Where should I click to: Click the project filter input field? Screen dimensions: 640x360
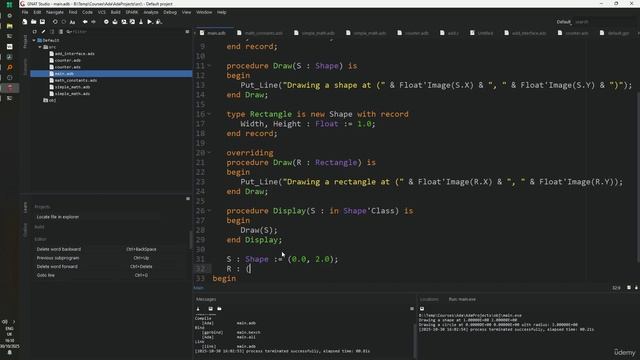(x=124, y=31)
